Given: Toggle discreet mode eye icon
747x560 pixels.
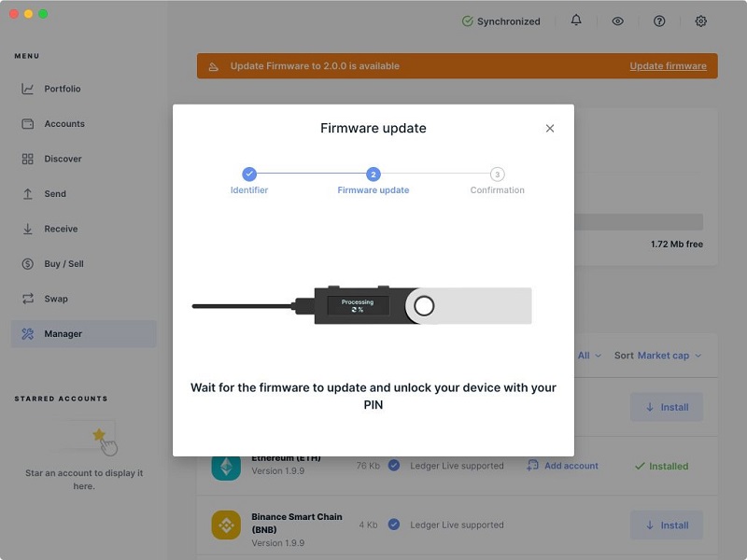Looking at the screenshot, I should pos(617,21).
